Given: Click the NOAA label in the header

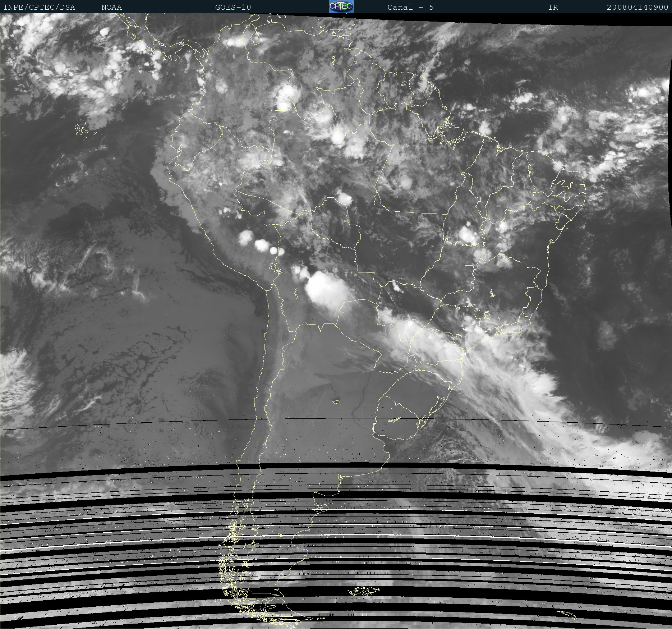Looking at the screenshot, I should click(111, 7).
